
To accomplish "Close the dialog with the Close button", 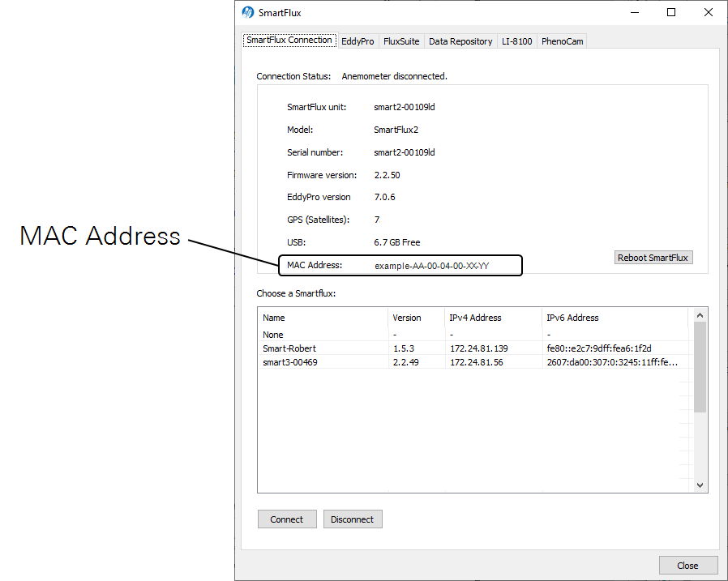I will click(687, 566).
